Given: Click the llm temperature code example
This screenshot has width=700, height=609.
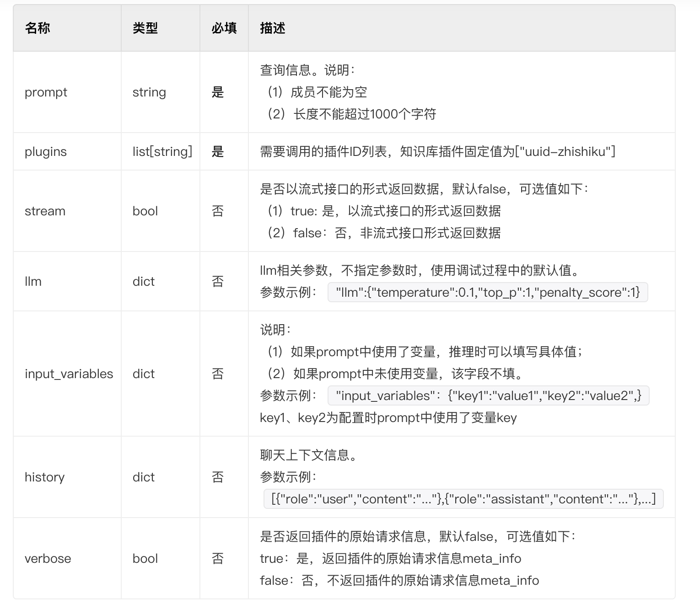Looking at the screenshot, I should (488, 293).
